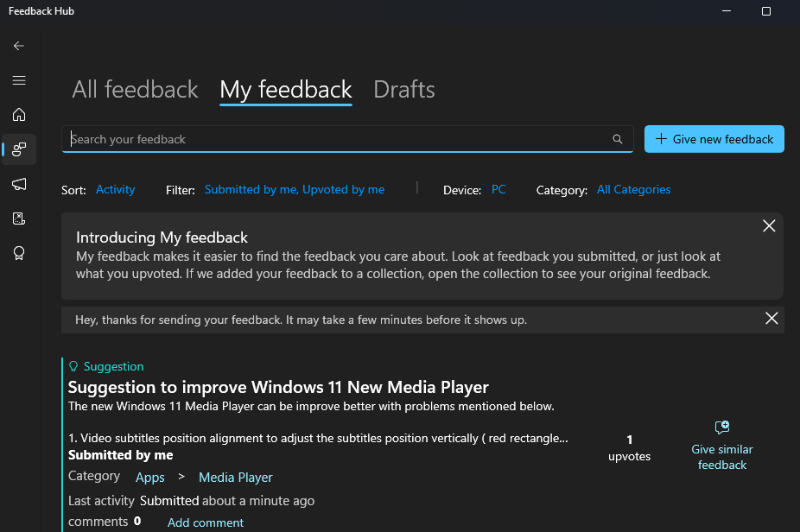Open the All Categories dropdown
800x532 pixels.
point(633,189)
